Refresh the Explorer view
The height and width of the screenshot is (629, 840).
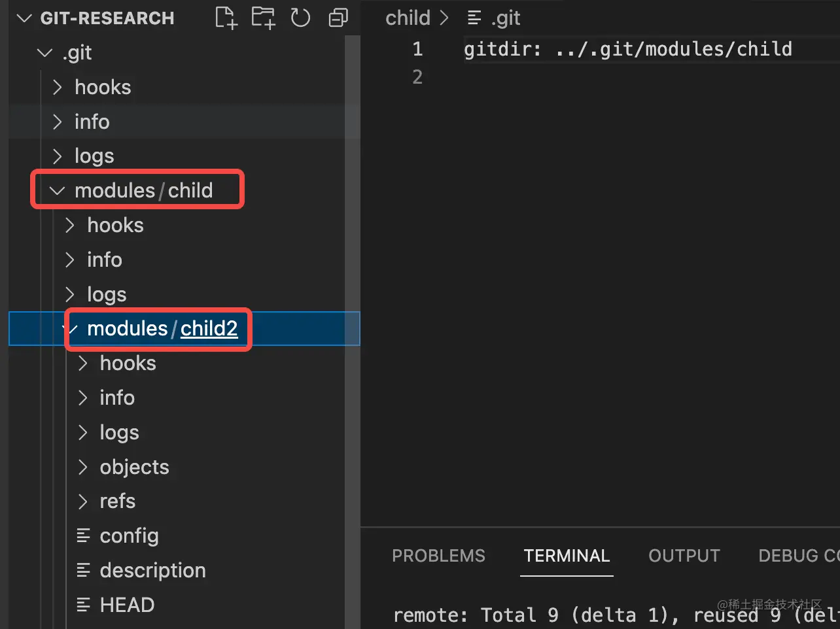(x=300, y=18)
